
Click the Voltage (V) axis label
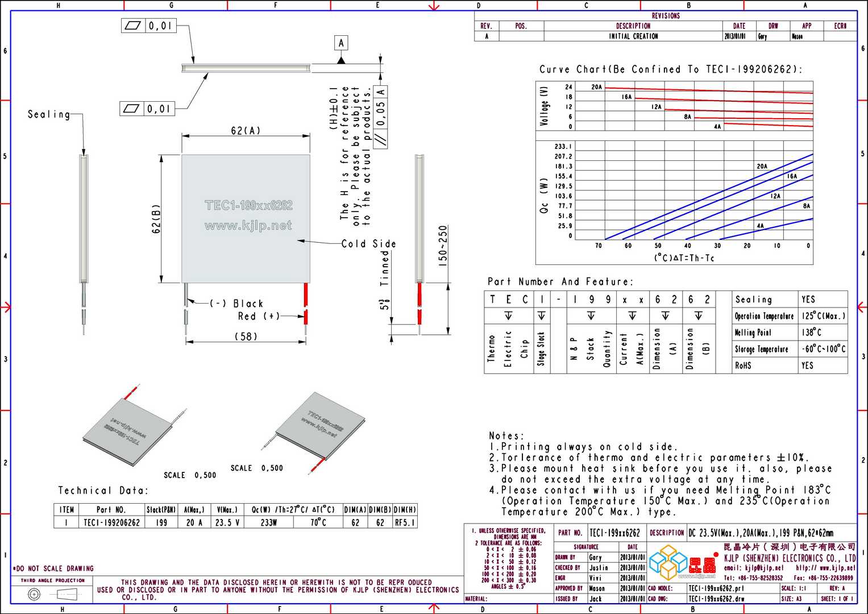point(544,106)
